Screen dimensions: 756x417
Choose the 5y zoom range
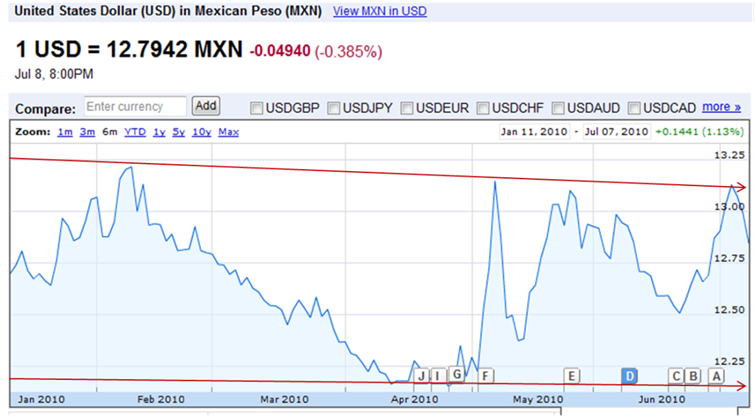178,132
